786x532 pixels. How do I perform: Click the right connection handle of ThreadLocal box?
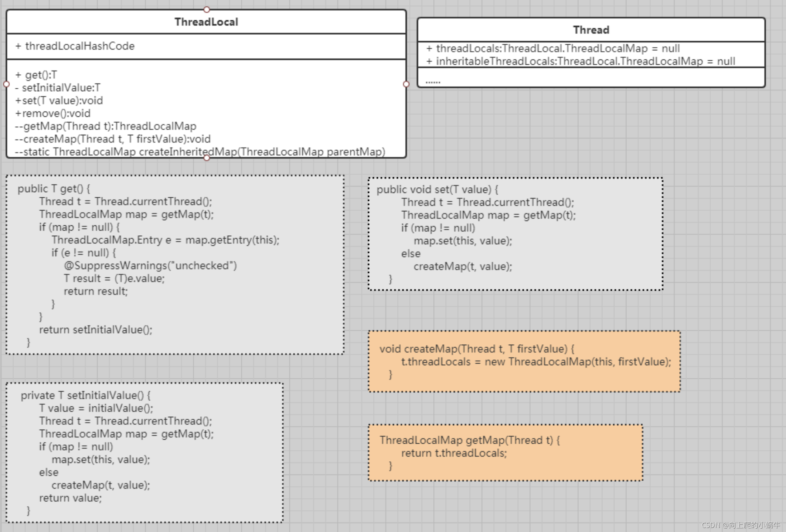tap(406, 84)
